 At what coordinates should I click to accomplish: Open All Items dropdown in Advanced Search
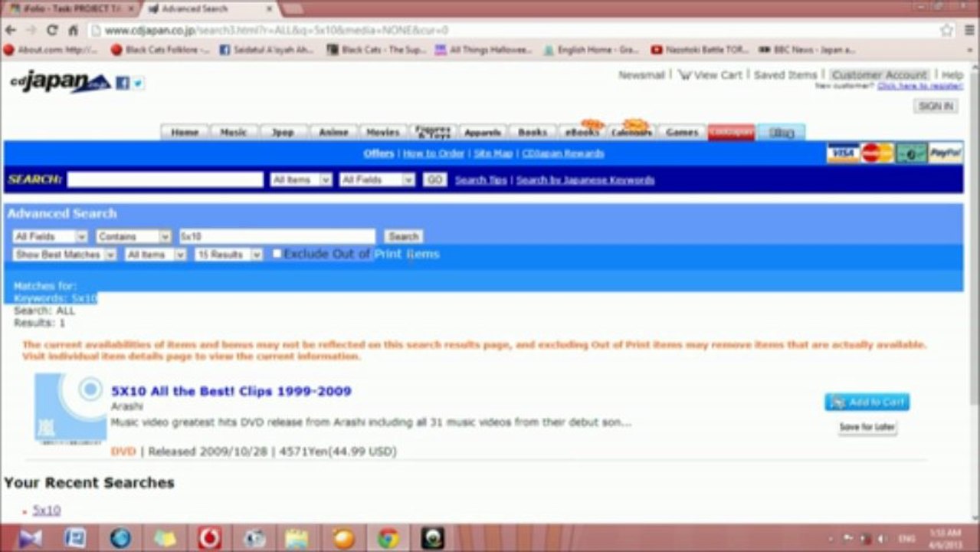pos(156,255)
